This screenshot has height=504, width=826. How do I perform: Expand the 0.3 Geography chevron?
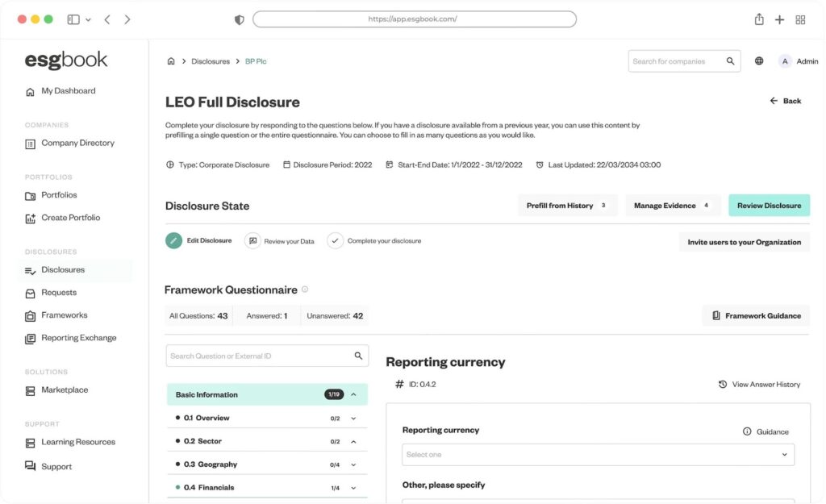pos(353,464)
